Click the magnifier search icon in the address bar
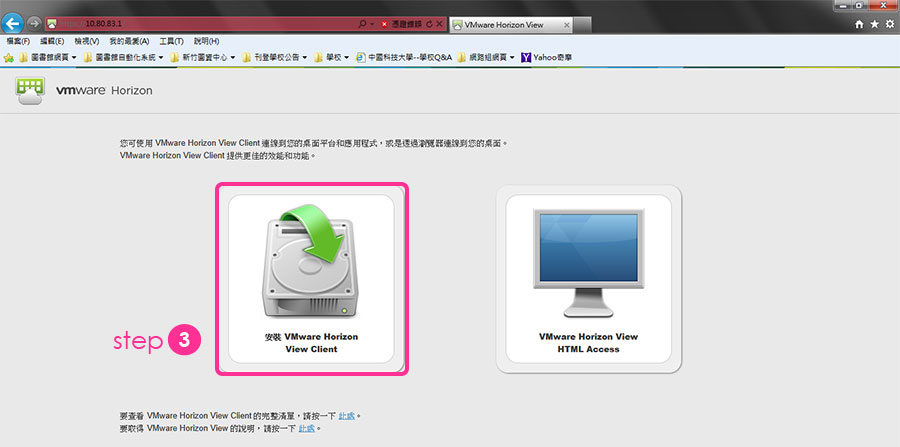This screenshot has width=900, height=447. 362,24
